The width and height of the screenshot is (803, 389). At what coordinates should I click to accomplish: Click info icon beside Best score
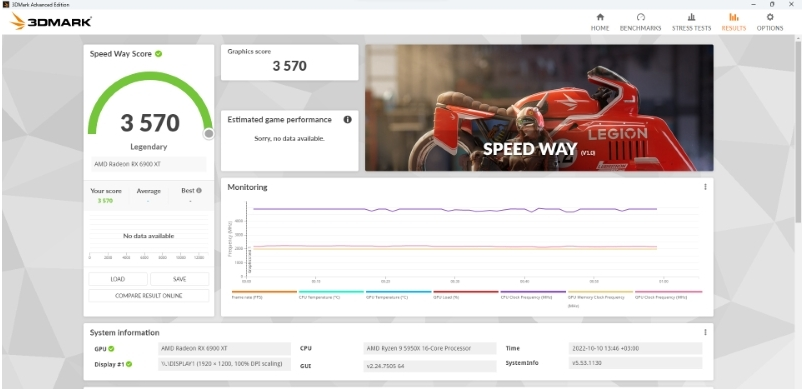pos(199,190)
